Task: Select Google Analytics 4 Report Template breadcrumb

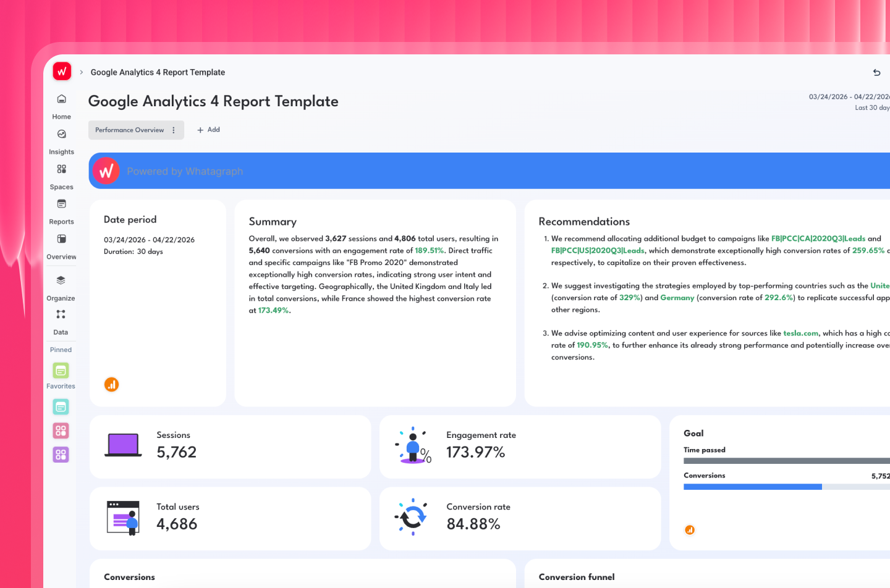Action: (158, 72)
